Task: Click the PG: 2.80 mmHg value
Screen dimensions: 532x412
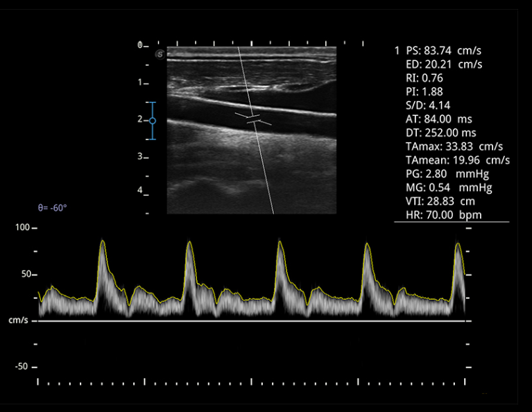Action: [447, 174]
